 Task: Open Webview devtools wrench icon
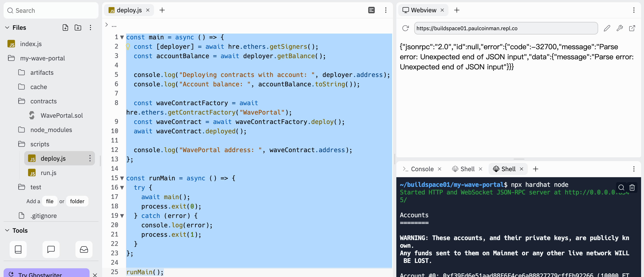[620, 28]
